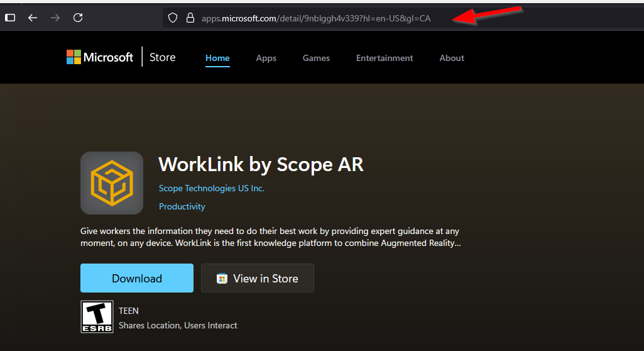Open the Scope Technologies US Inc. publisher link

(x=212, y=188)
